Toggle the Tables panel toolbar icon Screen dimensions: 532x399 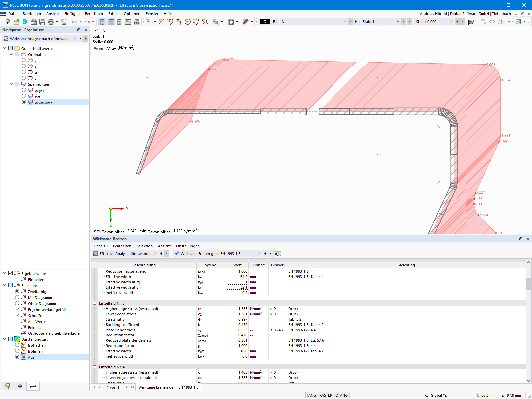[x=111, y=22]
